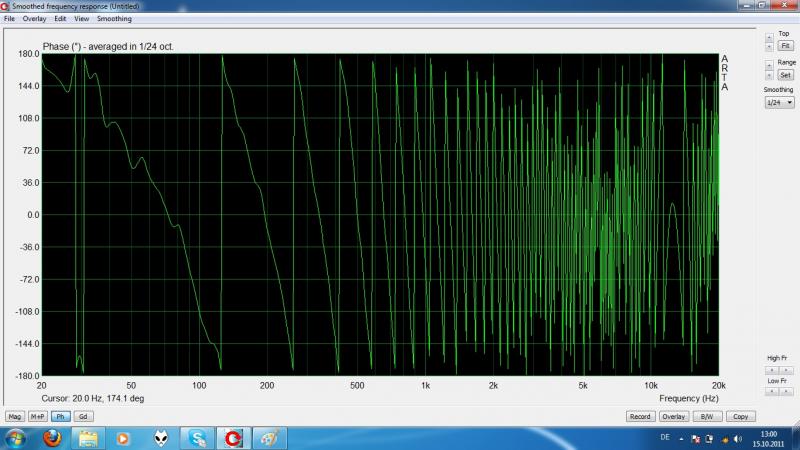
Task: Open Windows Explorer folder icon in taskbar
Action: [x=87, y=437]
